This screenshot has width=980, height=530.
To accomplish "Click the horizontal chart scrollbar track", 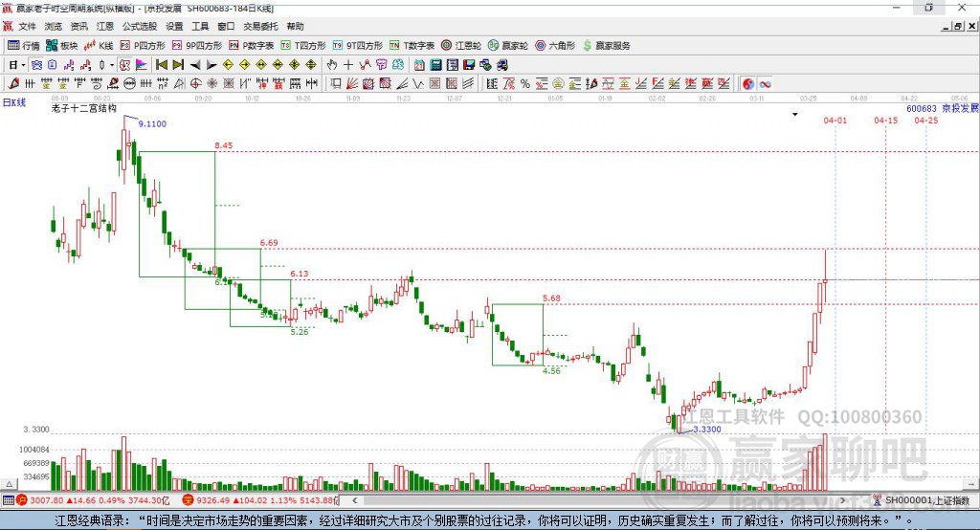I will (598, 500).
